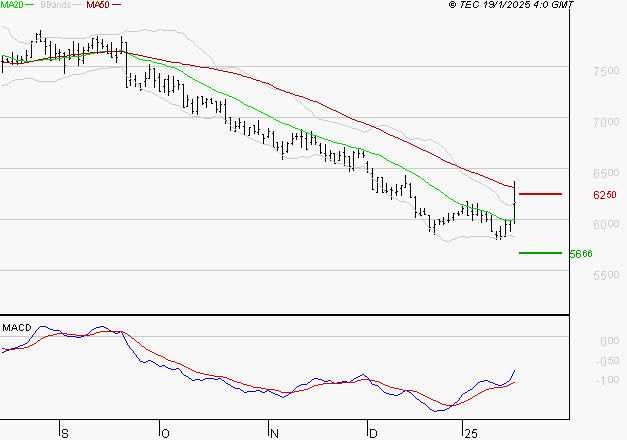Click the MACD -050 axis label
Image resolution: width=627 pixels, height=440 pixels.
pyautogui.click(x=607, y=361)
